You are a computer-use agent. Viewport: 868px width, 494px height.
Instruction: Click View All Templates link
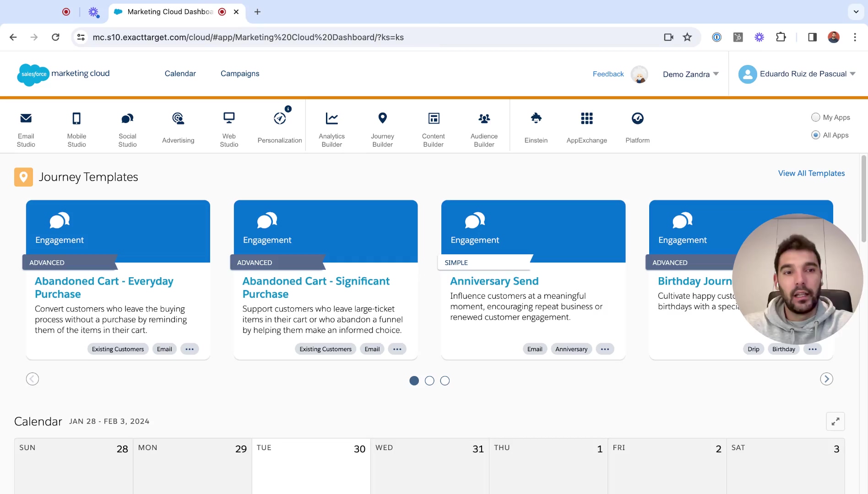[x=811, y=173]
